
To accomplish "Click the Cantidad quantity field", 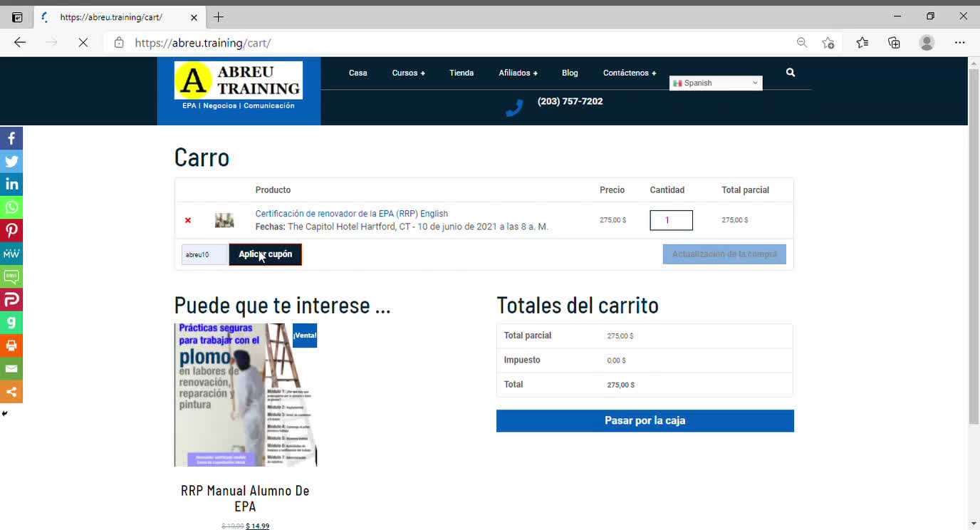I will click(x=671, y=220).
